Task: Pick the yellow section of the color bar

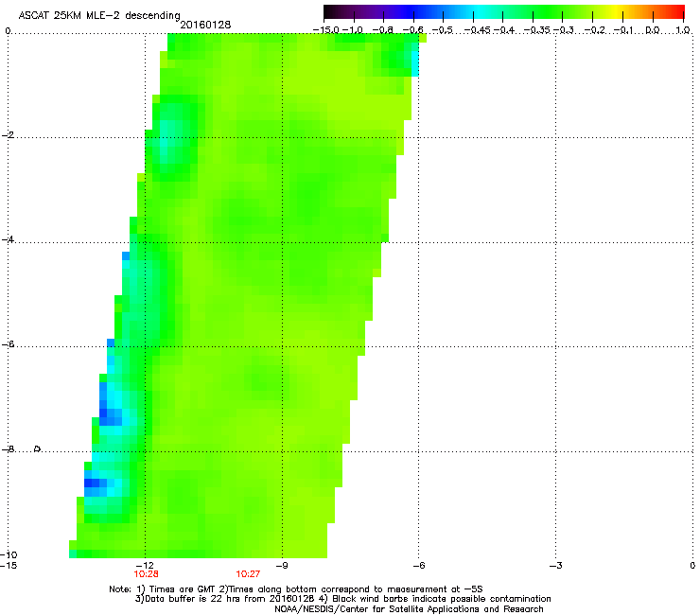Action: [616, 12]
